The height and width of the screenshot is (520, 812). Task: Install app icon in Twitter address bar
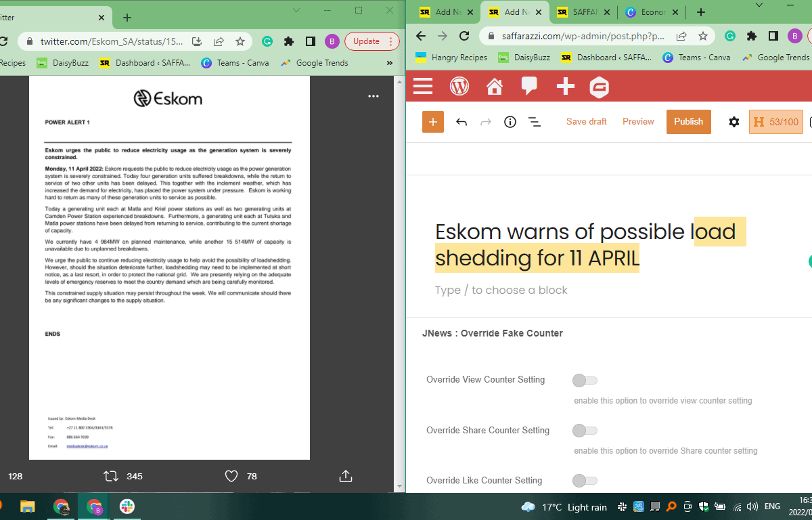[x=197, y=41]
